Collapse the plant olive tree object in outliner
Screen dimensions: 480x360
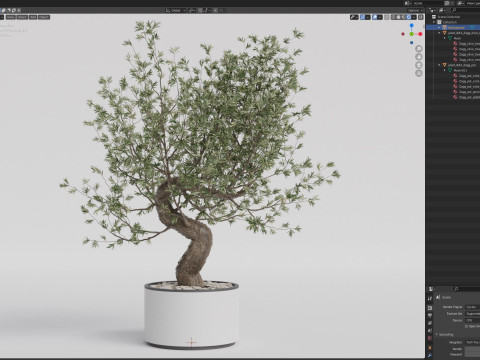point(439,33)
